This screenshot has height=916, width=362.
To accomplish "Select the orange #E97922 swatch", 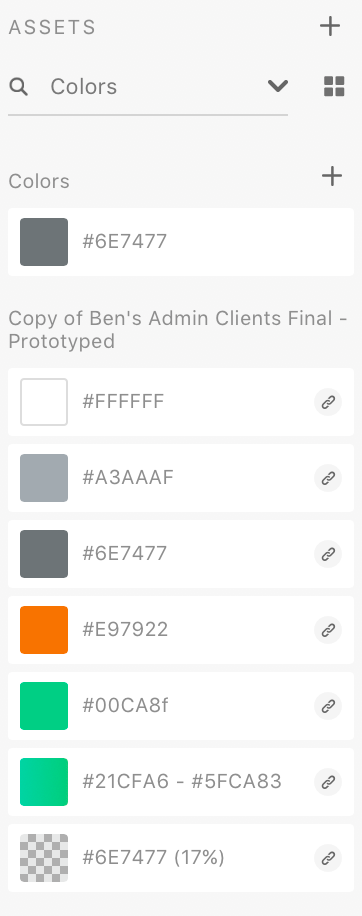I will [44, 630].
